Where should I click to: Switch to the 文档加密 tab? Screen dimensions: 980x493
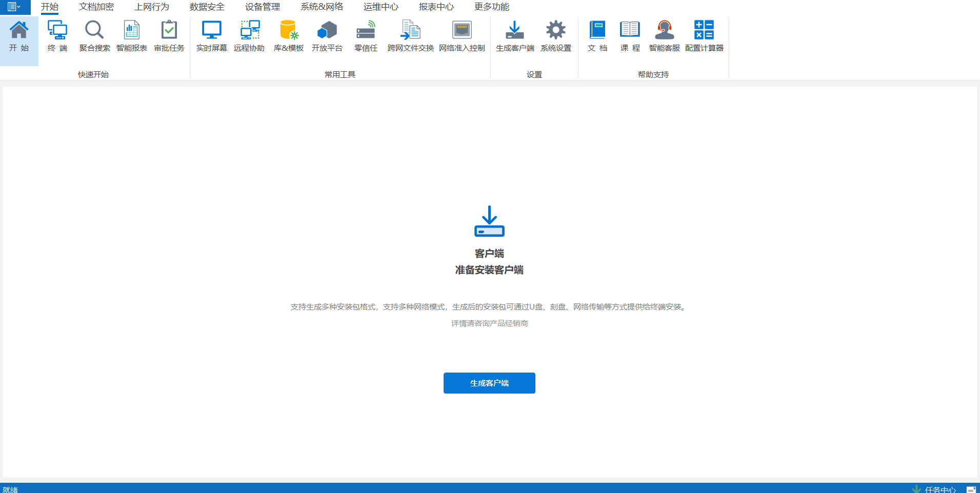[96, 7]
